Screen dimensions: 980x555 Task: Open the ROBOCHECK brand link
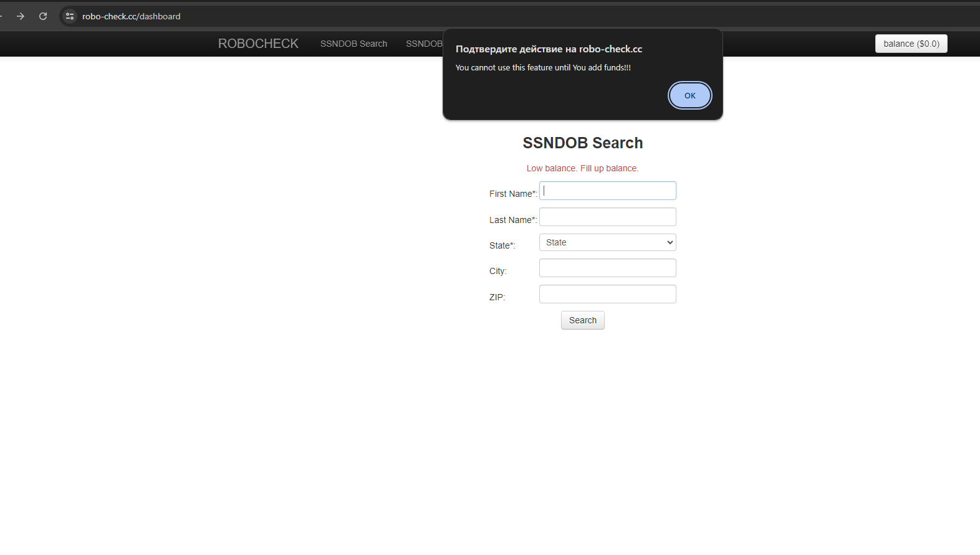258,44
